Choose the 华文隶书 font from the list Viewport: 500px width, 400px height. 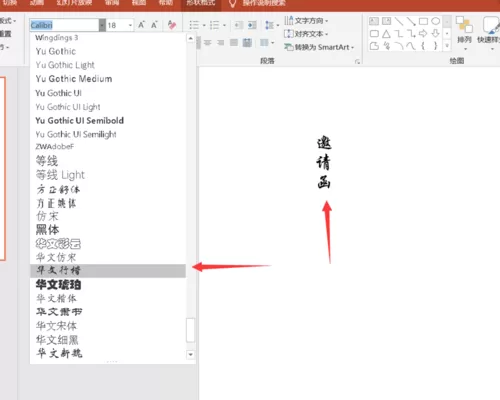[x=108, y=312]
